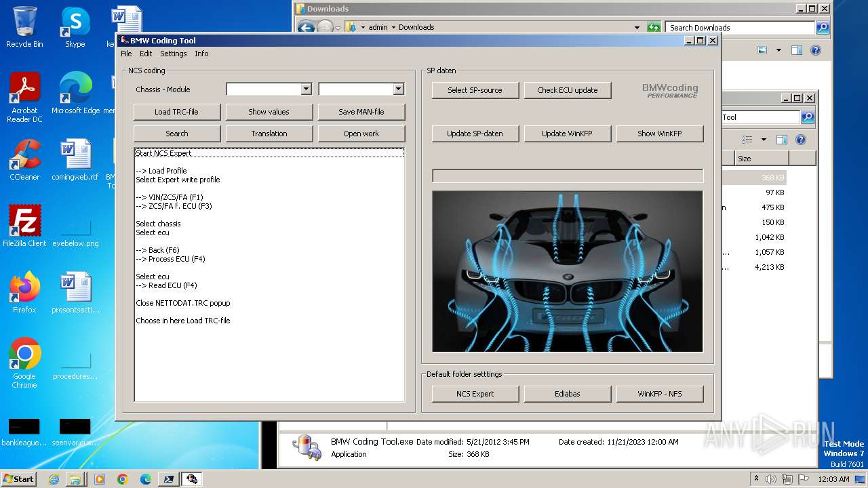
Task: Click Select SP-source button
Action: coord(475,90)
